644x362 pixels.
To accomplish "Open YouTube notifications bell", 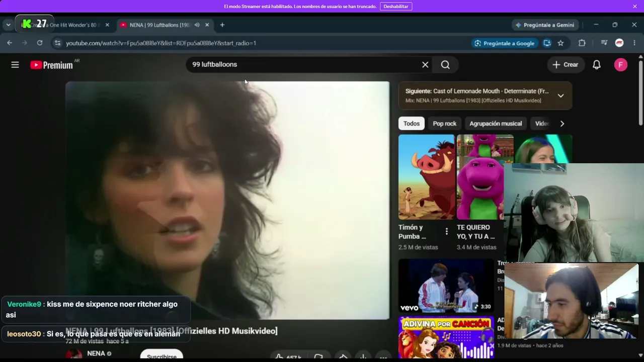I will [x=597, y=65].
